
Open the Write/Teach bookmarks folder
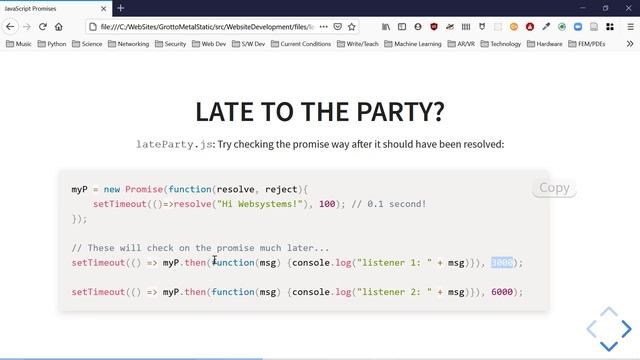tap(358, 44)
